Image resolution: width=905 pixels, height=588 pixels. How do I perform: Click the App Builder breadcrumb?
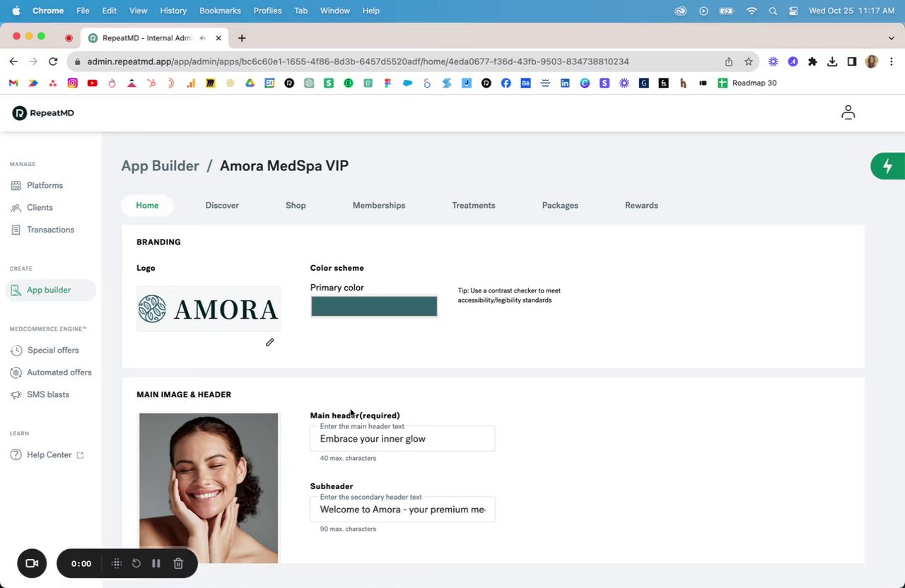point(160,166)
